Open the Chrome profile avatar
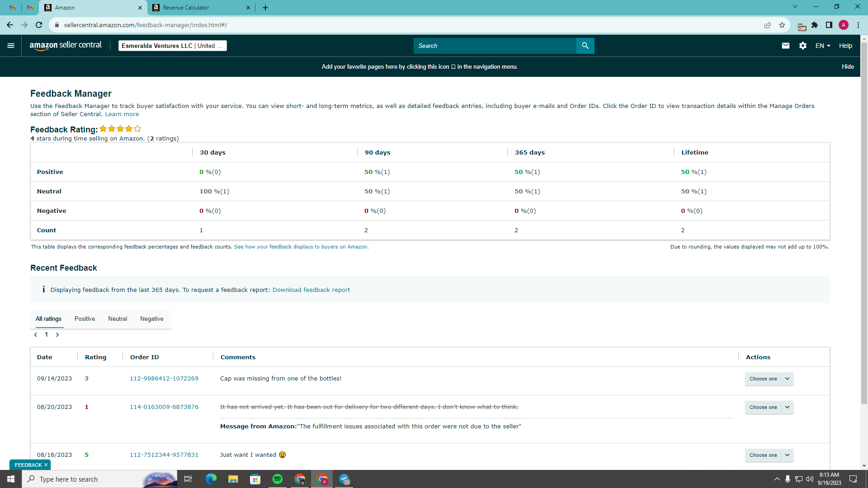Image resolution: width=868 pixels, height=488 pixels. point(844,25)
